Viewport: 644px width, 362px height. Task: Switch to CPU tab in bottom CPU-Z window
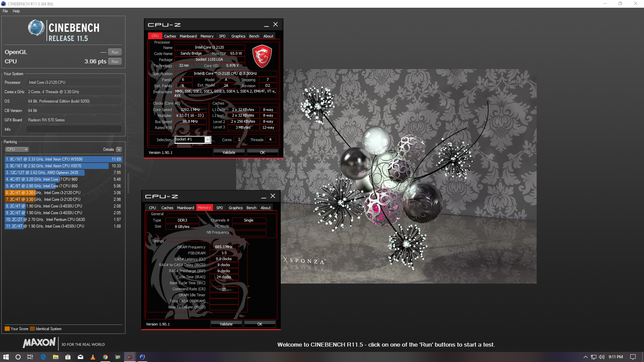pyautogui.click(x=152, y=208)
